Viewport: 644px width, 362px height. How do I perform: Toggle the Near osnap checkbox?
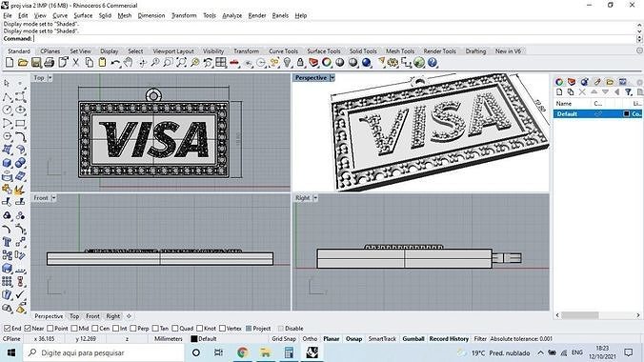coord(28,329)
